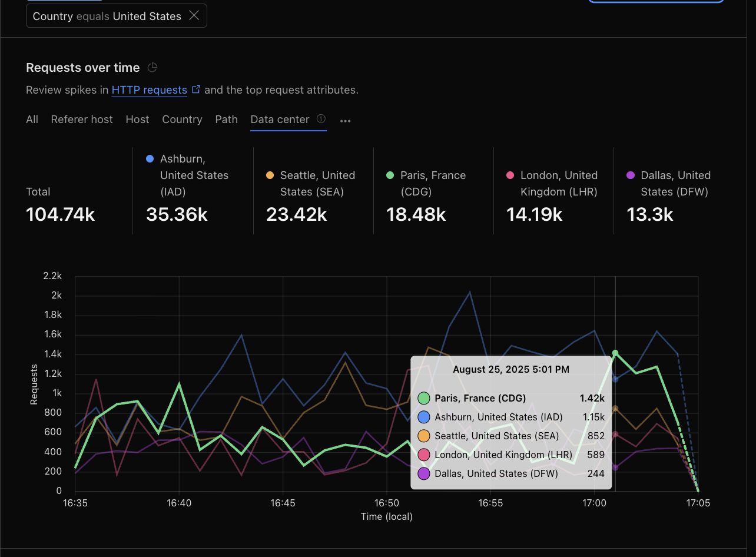The width and height of the screenshot is (756, 557).
Task: Select the Data center tab
Action: pos(280,120)
